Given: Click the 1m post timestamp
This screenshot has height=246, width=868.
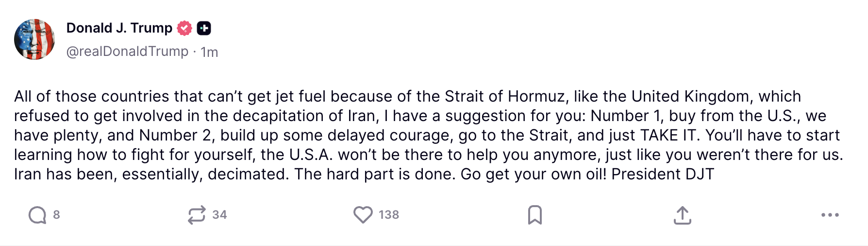Looking at the screenshot, I should pyautogui.click(x=209, y=52).
